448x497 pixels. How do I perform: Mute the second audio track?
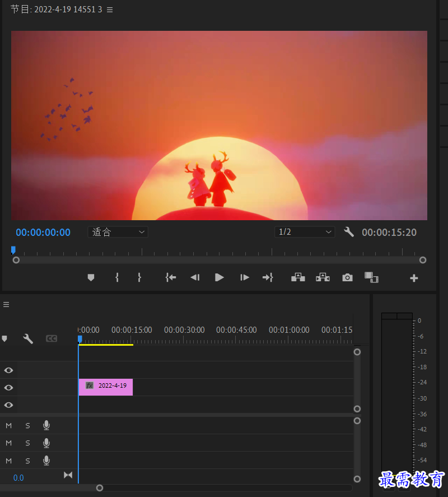click(x=8, y=443)
